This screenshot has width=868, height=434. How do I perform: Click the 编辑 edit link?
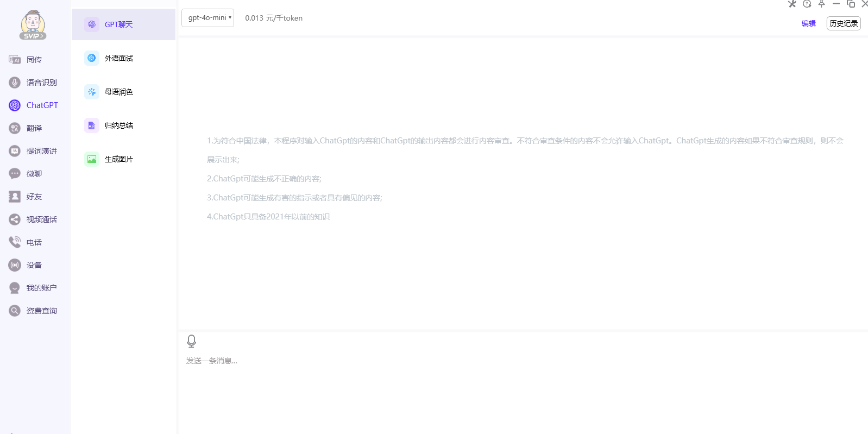pyautogui.click(x=808, y=23)
